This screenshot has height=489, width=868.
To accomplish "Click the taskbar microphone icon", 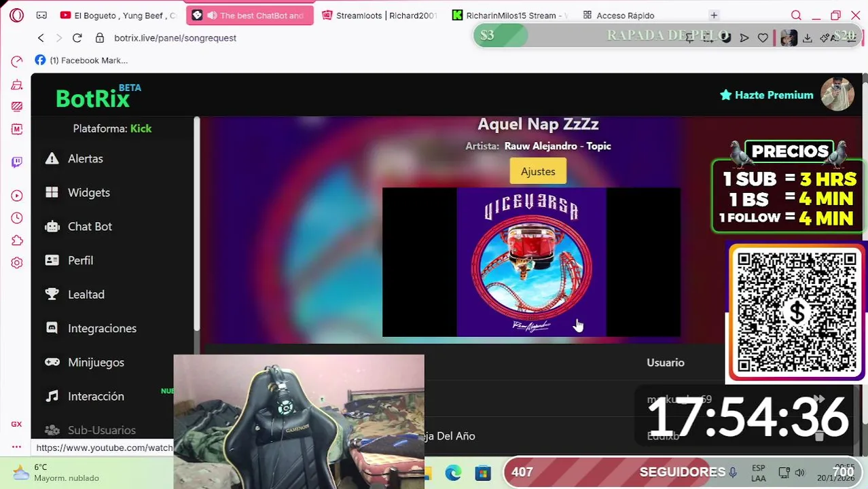I will tap(733, 472).
